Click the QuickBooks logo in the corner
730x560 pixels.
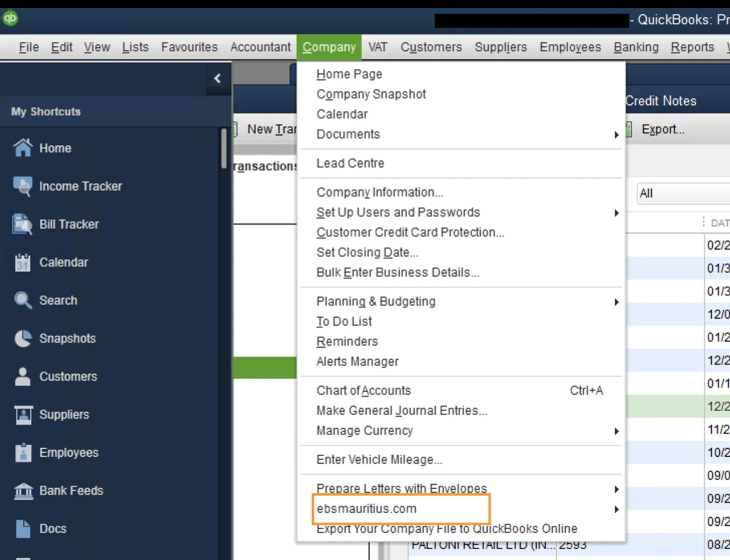pos(10,18)
